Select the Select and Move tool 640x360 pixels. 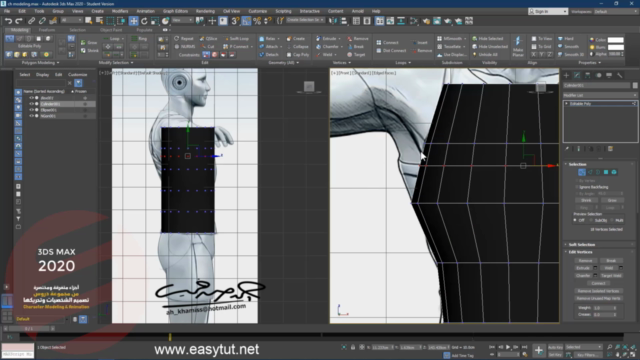(133, 20)
